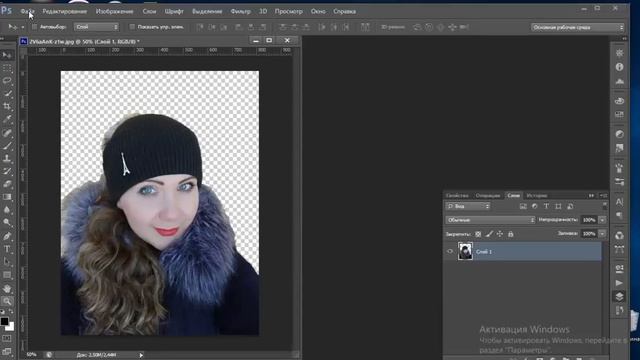Select the Hand tool
640x360 pixels.
(x=7, y=289)
